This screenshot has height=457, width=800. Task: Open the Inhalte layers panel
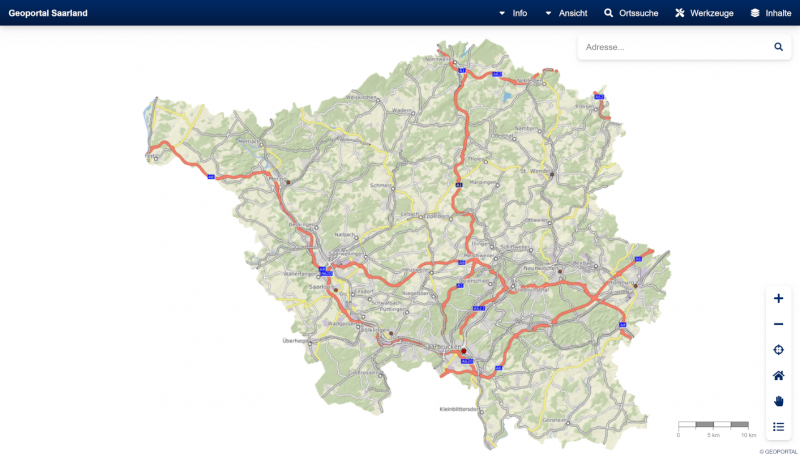[x=771, y=13]
